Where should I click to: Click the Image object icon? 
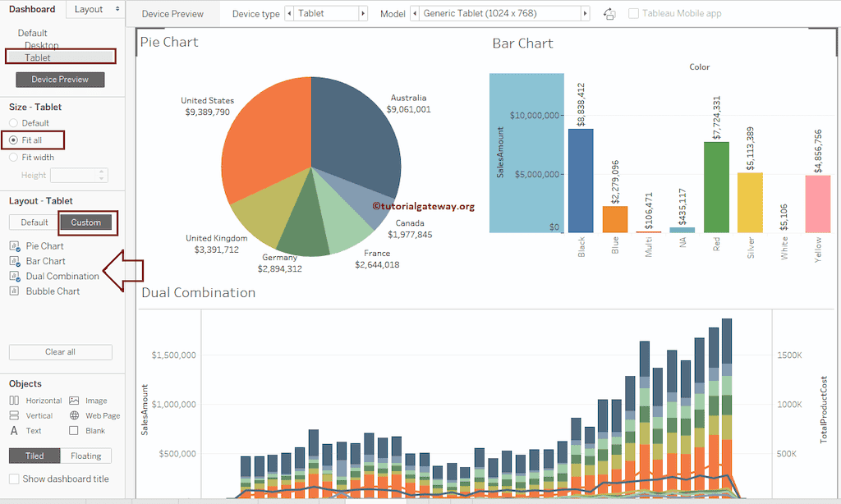tap(75, 401)
